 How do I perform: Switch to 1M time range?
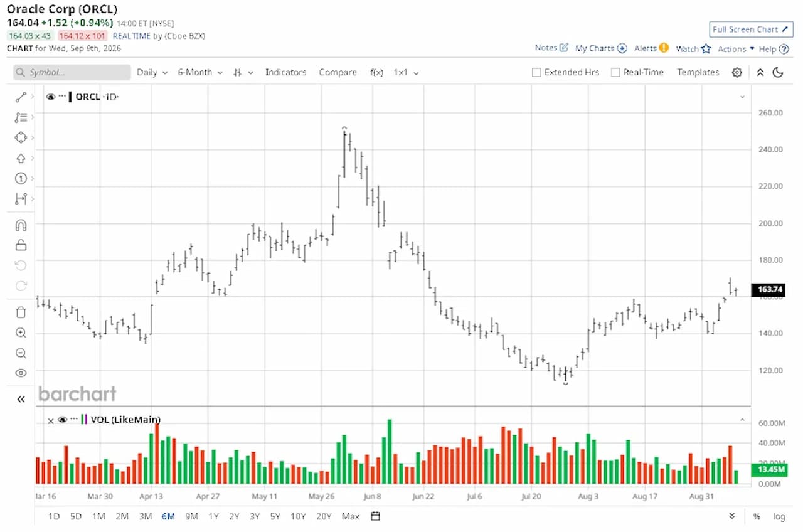98,516
